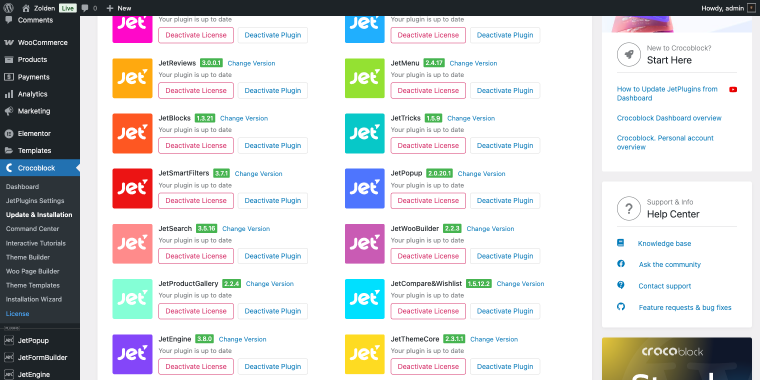The width and height of the screenshot is (760, 380).
Task: Click JetSearch version badge 3.5.16
Action: pos(206,229)
